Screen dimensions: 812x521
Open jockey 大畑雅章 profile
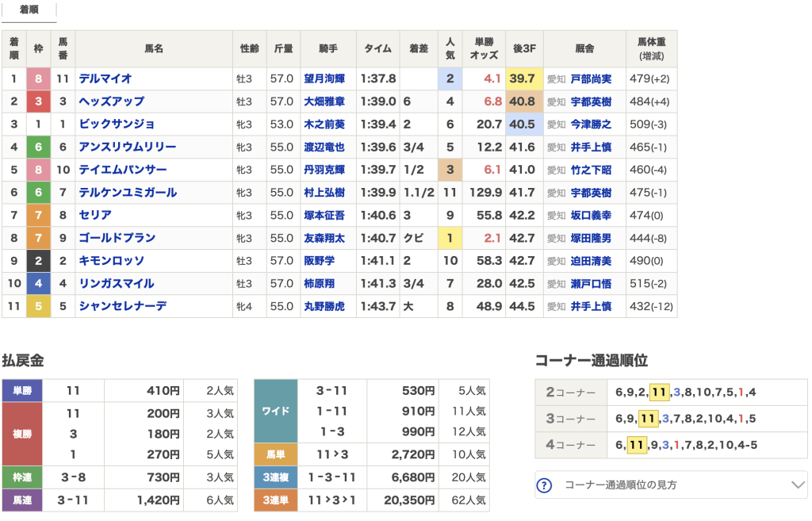[324, 102]
